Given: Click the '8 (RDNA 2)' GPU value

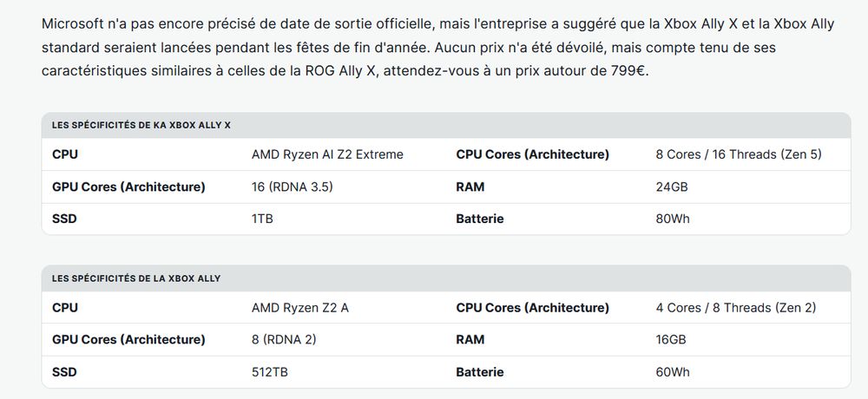Looking at the screenshot, I should (283, 339).
